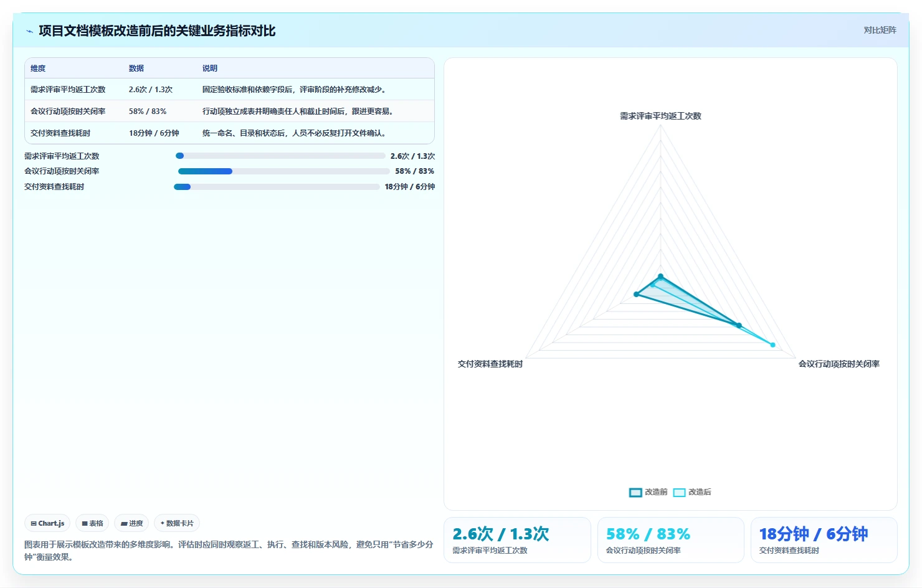Click the dashboard title 项目文档模板改造前后
The width and height of the screenshot is (922, 588).
pos(157,31)
